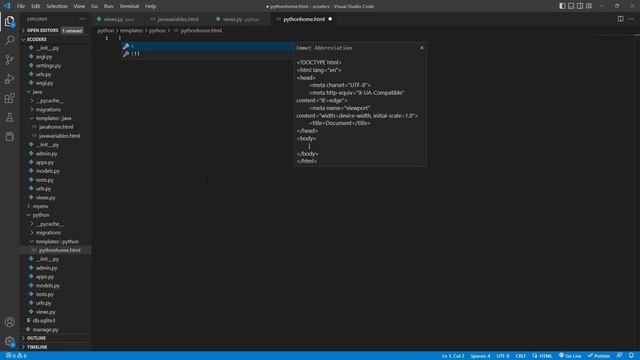The height and width of the screenshot is (360, 640).
Task: Change encoding via UTF-8 status entry
Action: pyautogui.click(x=502, y=356)
